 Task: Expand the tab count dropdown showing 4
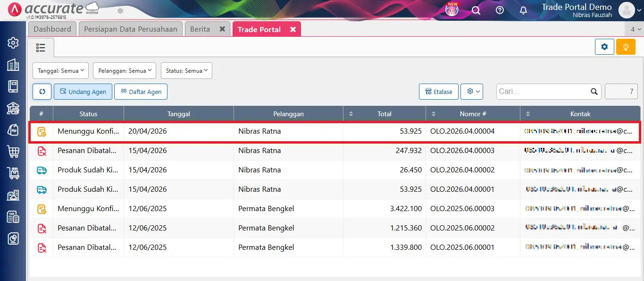click(636, 29)
